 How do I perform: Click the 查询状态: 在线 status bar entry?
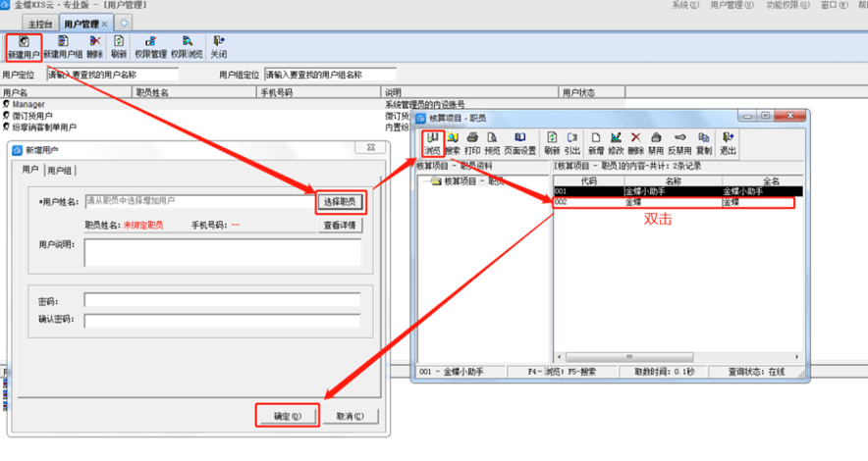point(756,372)
